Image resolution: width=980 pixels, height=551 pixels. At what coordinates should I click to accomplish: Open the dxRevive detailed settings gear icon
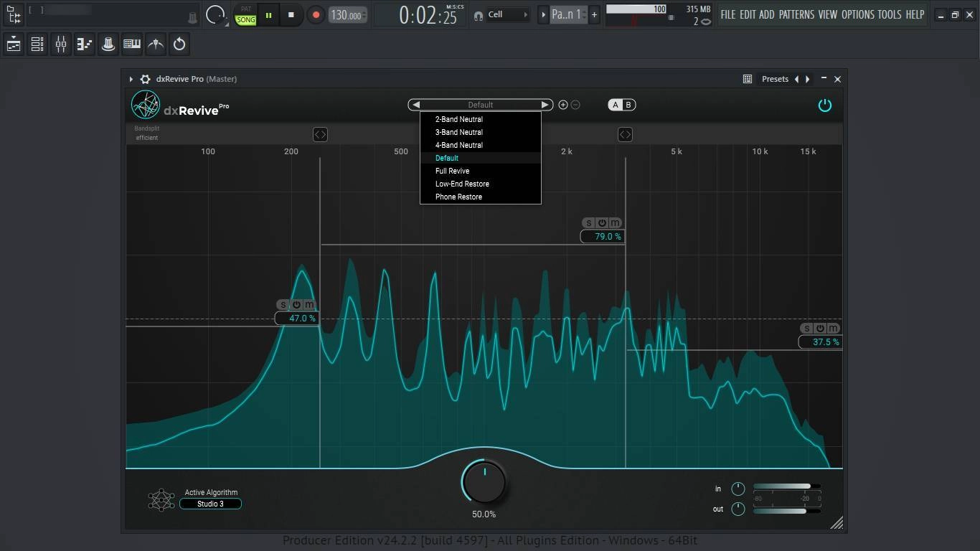click(x=145, y=79)
